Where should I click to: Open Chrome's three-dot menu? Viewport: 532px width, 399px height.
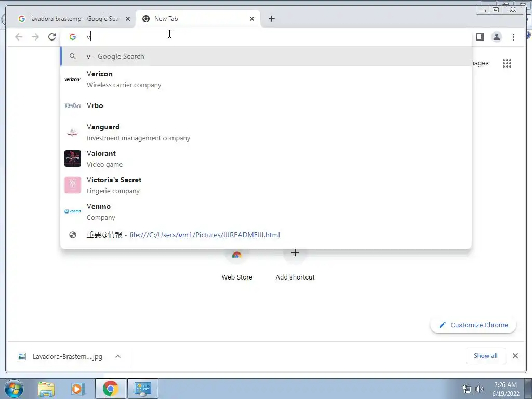[x=513, y=37]
